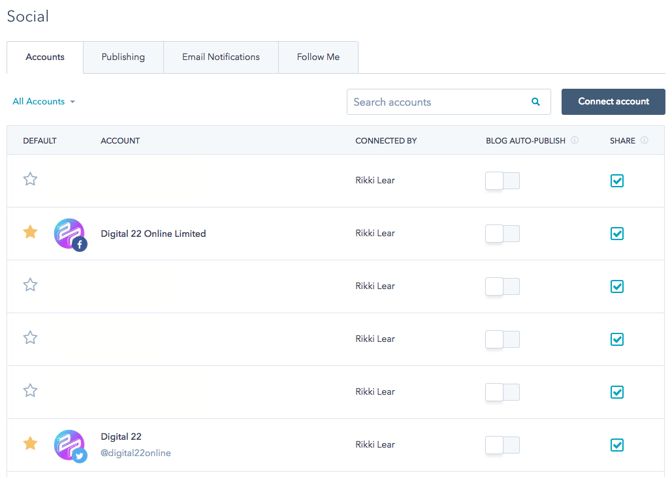Uncheck Share checkbox for Digital 22 Online Limited
670x477 pixels.
point(617,234)
